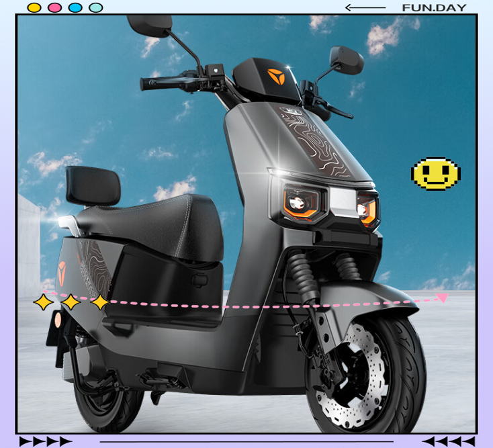
Task: Click the pink dot in the top bar
Action: click(x=54, y=7)
